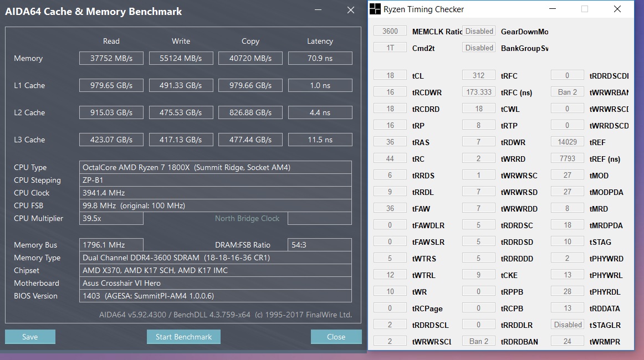
Task: Select the Memory Read 37752 MB/s value
Action: point(111,58)
